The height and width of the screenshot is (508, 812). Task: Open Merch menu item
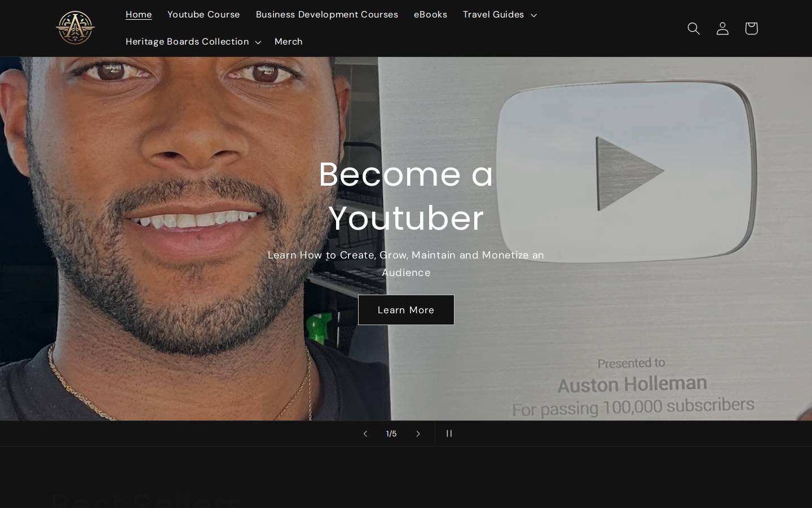click(x=288, y=41)
